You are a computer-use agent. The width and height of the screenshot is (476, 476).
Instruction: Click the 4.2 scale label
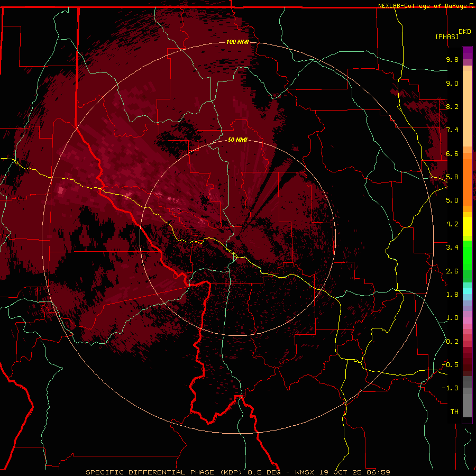(x=452, y=224)
